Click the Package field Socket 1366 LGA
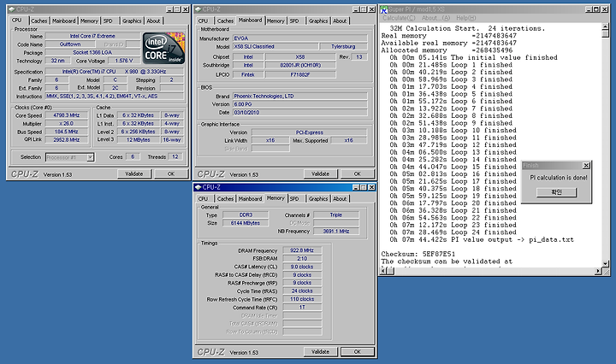 pyautogui.click(x=92, y=53)
